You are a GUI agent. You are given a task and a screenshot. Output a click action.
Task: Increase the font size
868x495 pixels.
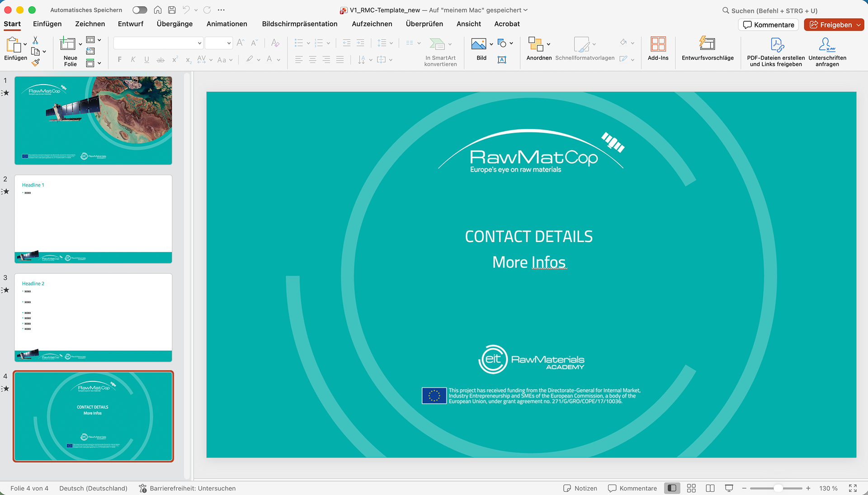pyautogui.click(x=241, y=43)
